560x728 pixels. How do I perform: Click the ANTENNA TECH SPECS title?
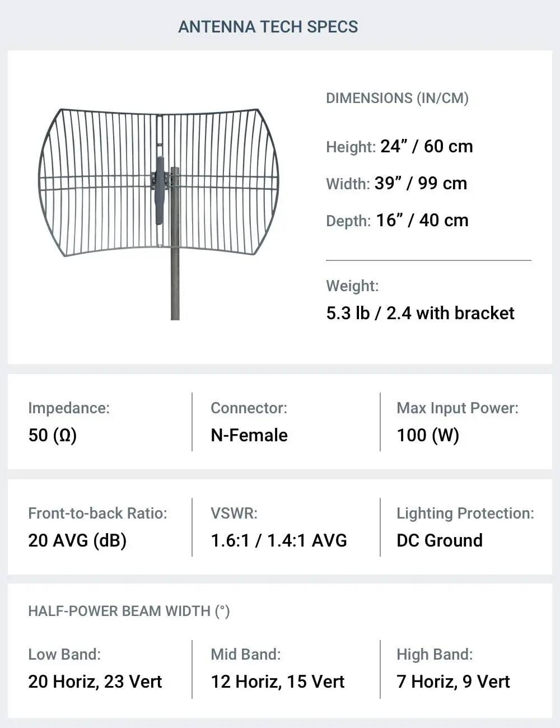[268, 27]
